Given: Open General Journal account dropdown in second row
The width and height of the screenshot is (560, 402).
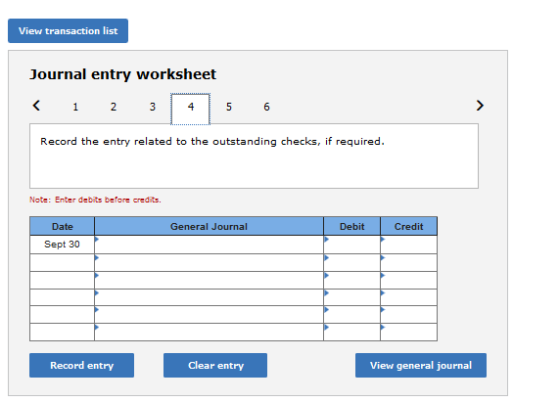Looking at the screenshot, I should point(209,262).
